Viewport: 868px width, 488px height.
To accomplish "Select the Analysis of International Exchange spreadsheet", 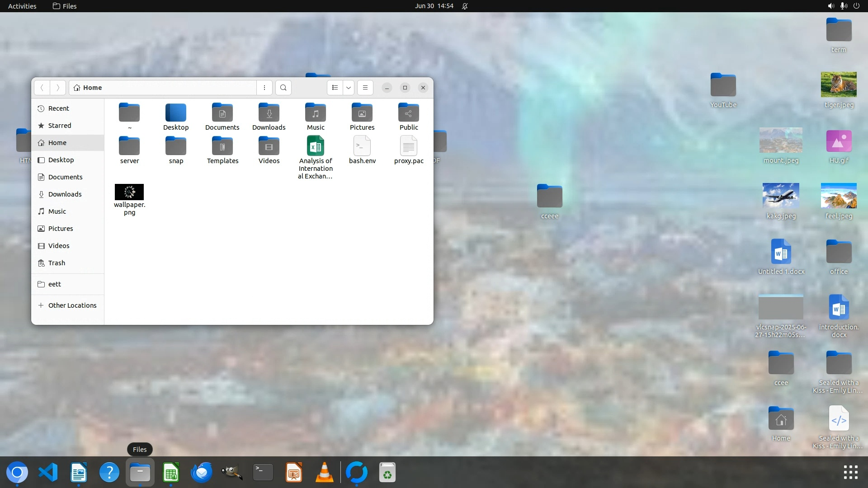I will pyautogui.click(x=316, y=146).
